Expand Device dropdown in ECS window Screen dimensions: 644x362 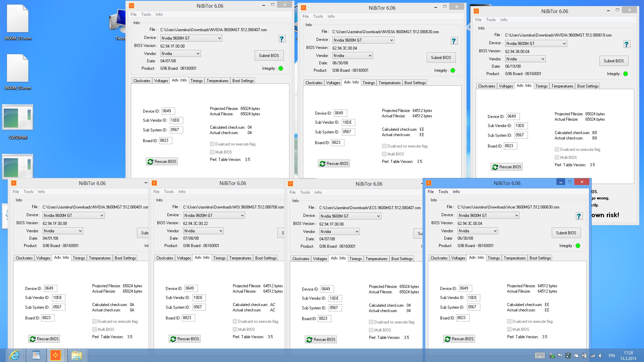coord(378,216)
